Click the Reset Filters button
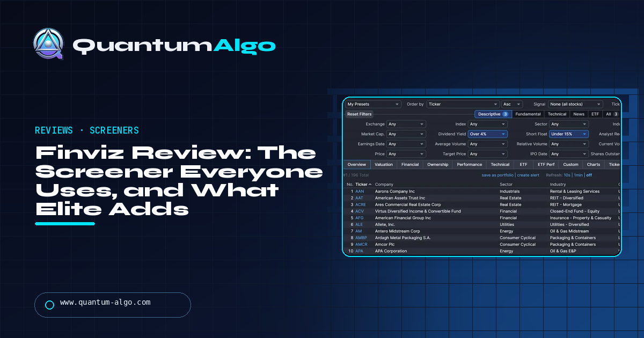 point(360,114)
